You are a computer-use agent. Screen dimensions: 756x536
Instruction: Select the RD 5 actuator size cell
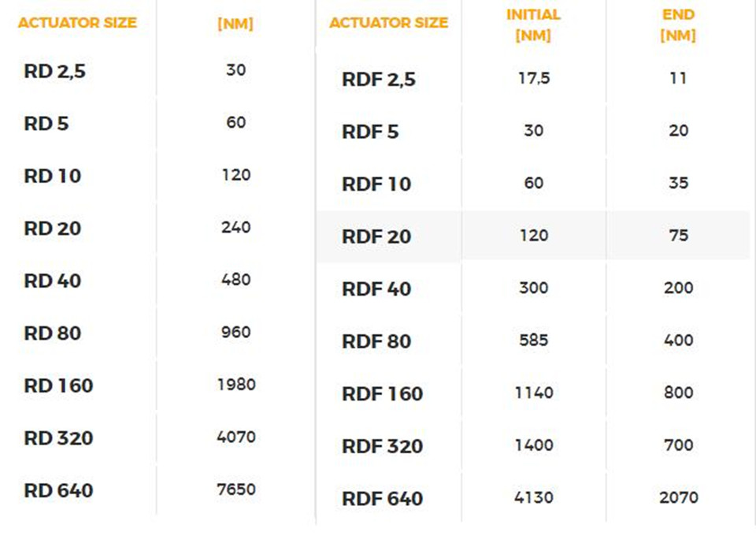pos(46,124)
